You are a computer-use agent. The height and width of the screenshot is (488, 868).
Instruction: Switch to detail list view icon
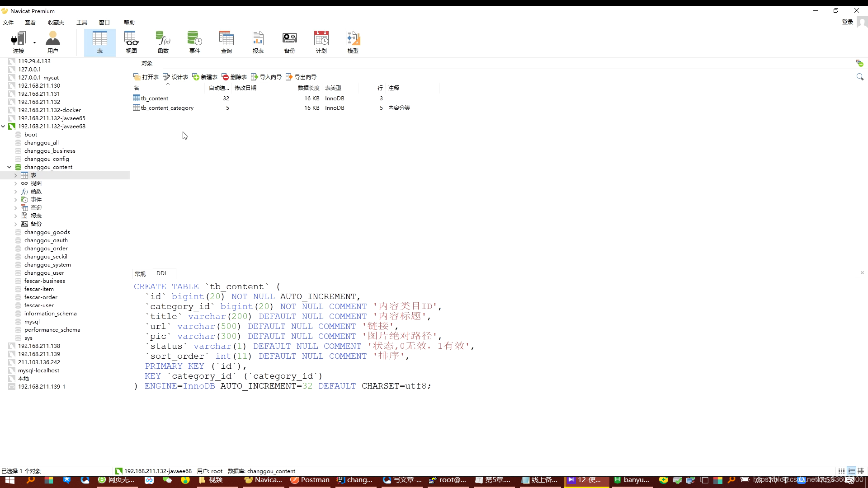point(852,471)
